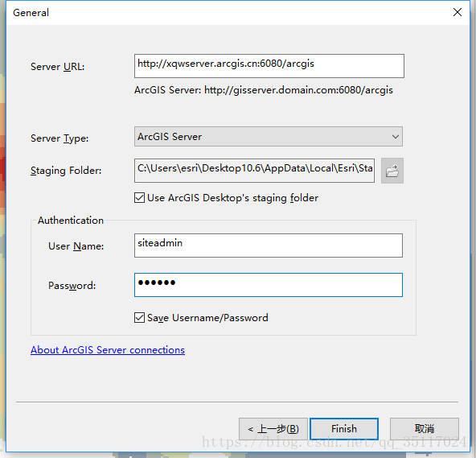
Task: Click the Finish button
Action: click(344, 428)
